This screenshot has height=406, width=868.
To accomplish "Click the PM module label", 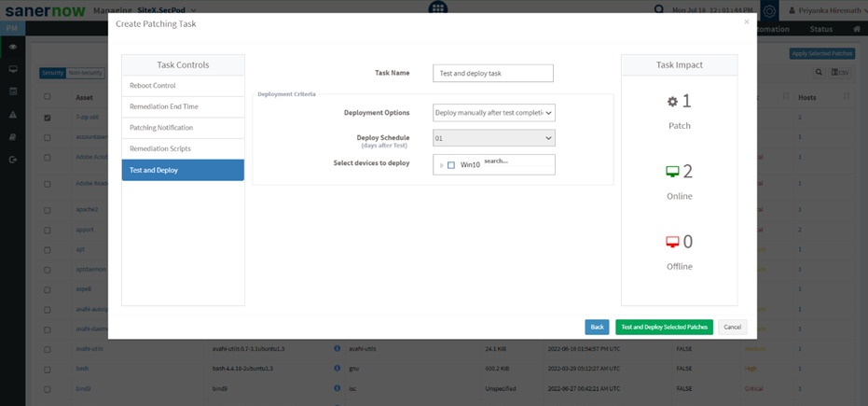I will pyautogui.click(x=12, y=28).
